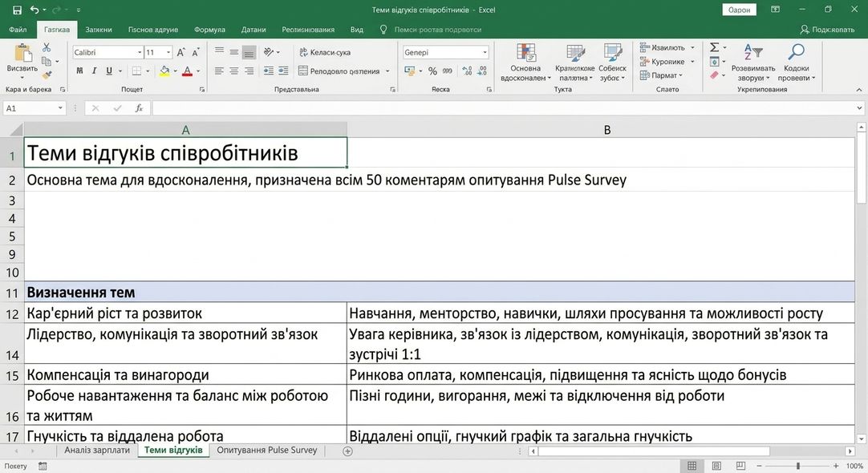Toggle bottom align (highlighted) button

pyautogui.click(x=249, y=53)
